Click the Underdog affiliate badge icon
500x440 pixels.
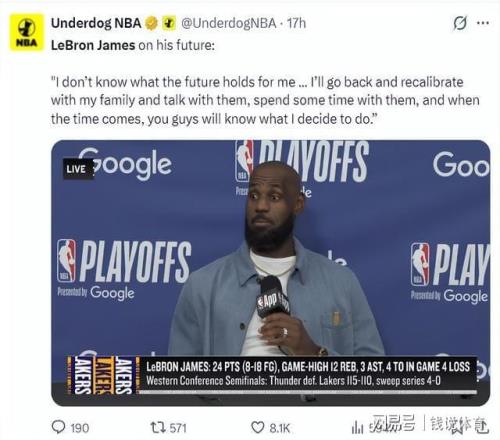[x=169, y=23]
